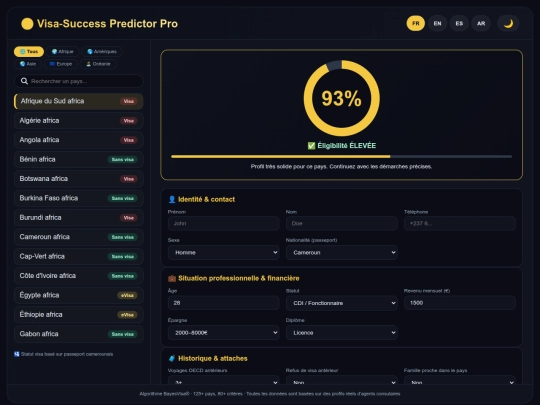Select Angola in country list
The width and height of the screenshot is (540, 405).
79,140
